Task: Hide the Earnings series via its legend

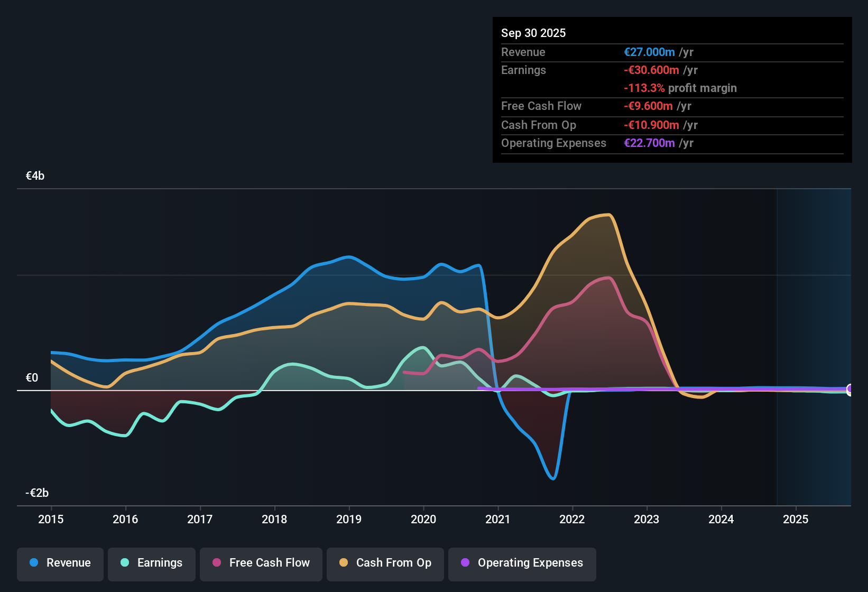Action: click(151, 563)
